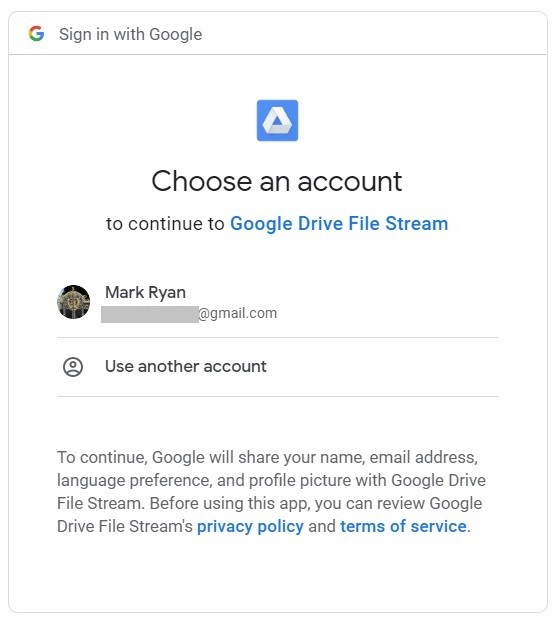Click the divider line below Mark Ryan's account
The width and height of the screenshot is (557, 622).
coord(277,338)
